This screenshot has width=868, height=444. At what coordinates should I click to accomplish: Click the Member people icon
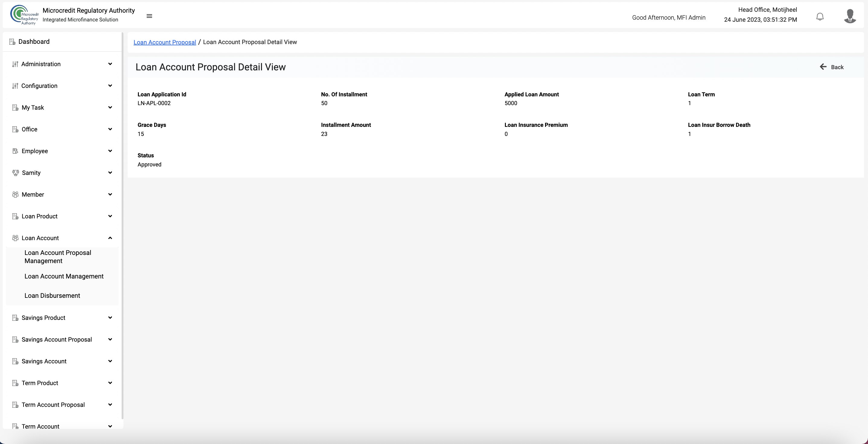coord(15,195)
